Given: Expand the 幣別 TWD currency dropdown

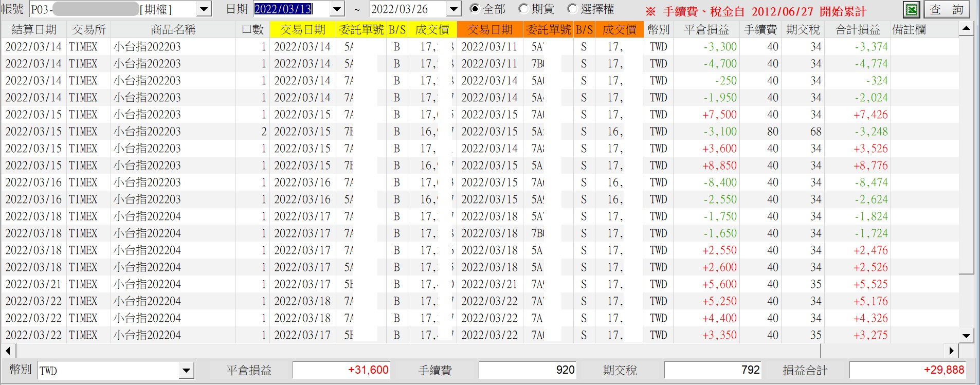Looking at the screenshot, I should (187, 370).
